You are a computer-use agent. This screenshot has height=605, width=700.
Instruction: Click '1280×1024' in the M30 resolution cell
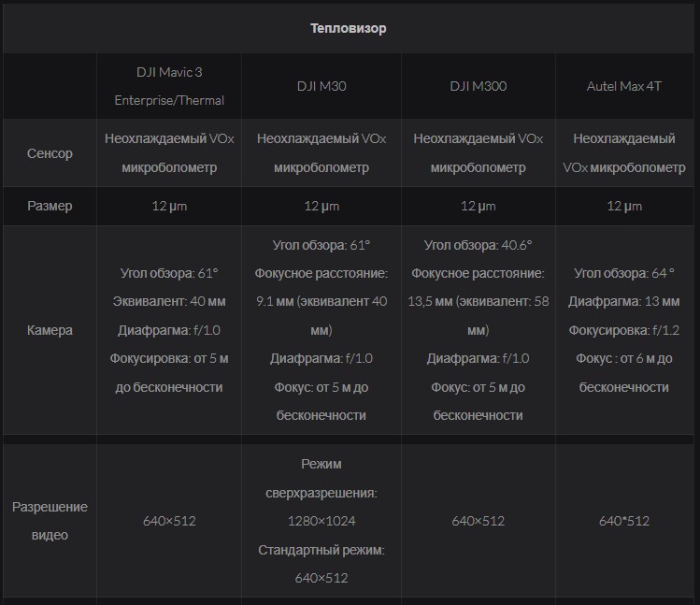pyautogui.click(x=321, y=521)
